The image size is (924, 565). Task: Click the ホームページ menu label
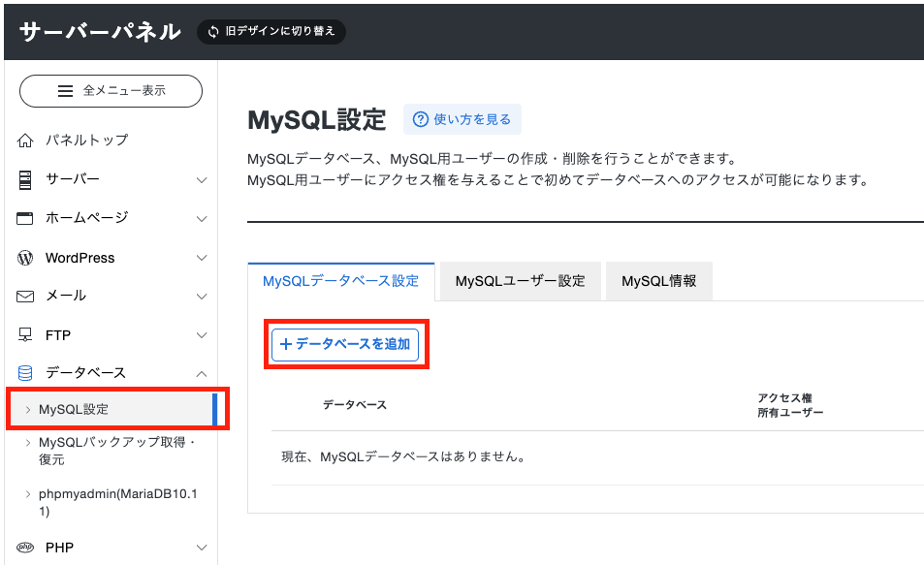[x=86, y=218]
